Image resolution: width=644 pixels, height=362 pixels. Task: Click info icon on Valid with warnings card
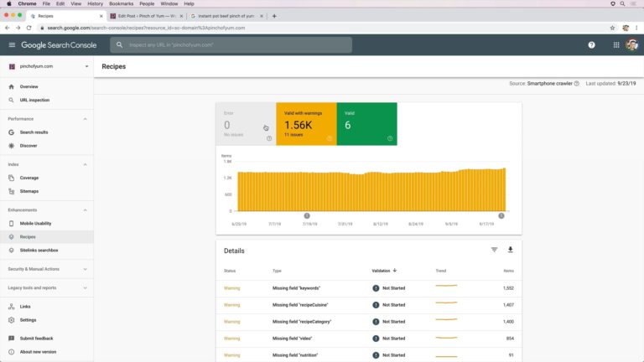click(x=330, y=139)
